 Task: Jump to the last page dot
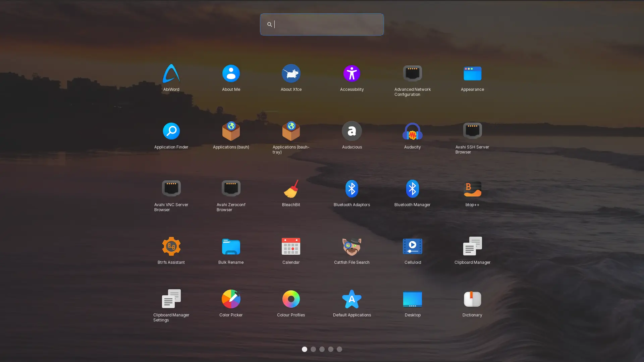[x=339, y=349]
